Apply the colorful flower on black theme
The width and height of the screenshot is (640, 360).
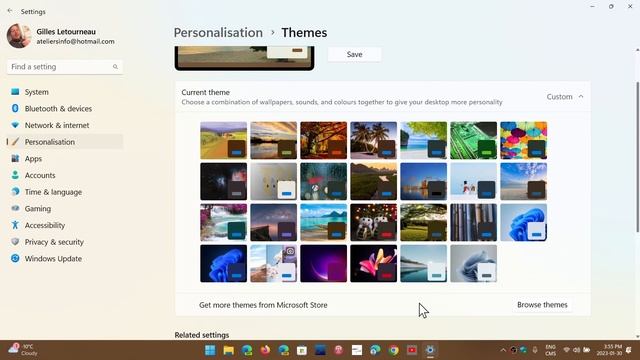click(x=373, y=264)
